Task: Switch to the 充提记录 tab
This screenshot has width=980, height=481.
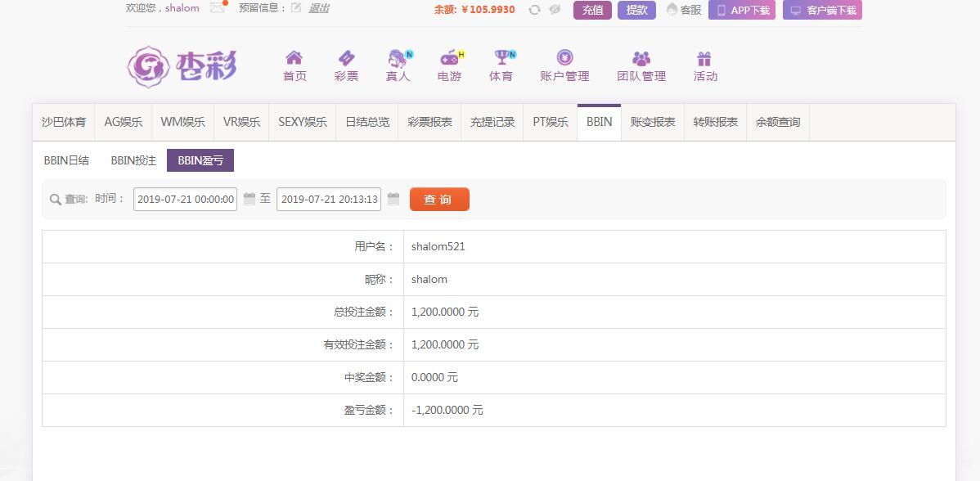Action: [492, 122]
